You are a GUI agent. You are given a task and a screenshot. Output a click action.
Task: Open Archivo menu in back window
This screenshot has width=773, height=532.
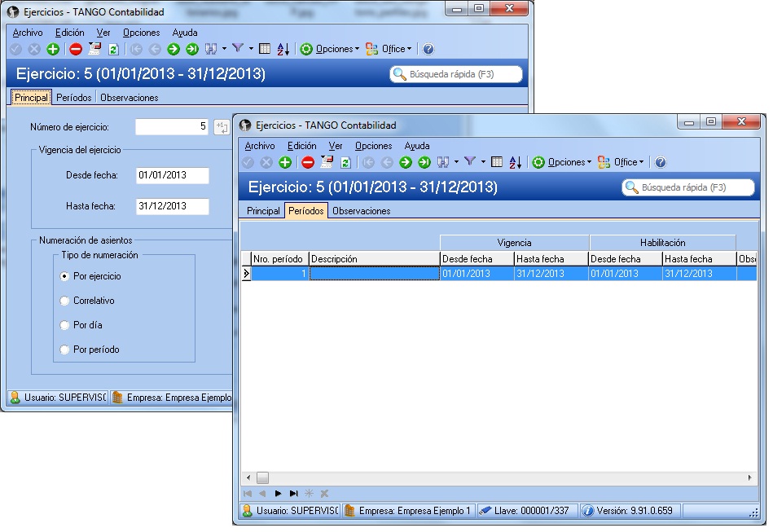coord(28,33)
